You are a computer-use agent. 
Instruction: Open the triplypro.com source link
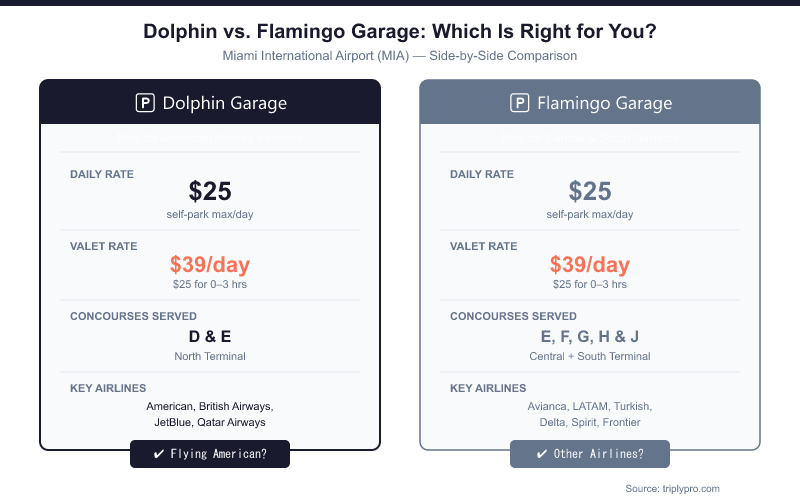pos(686,488)
